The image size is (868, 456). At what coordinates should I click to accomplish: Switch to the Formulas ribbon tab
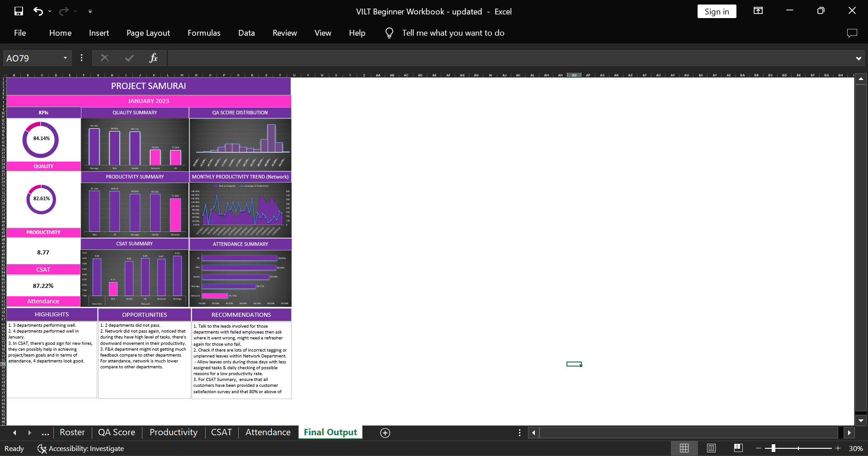pos(204,33)
